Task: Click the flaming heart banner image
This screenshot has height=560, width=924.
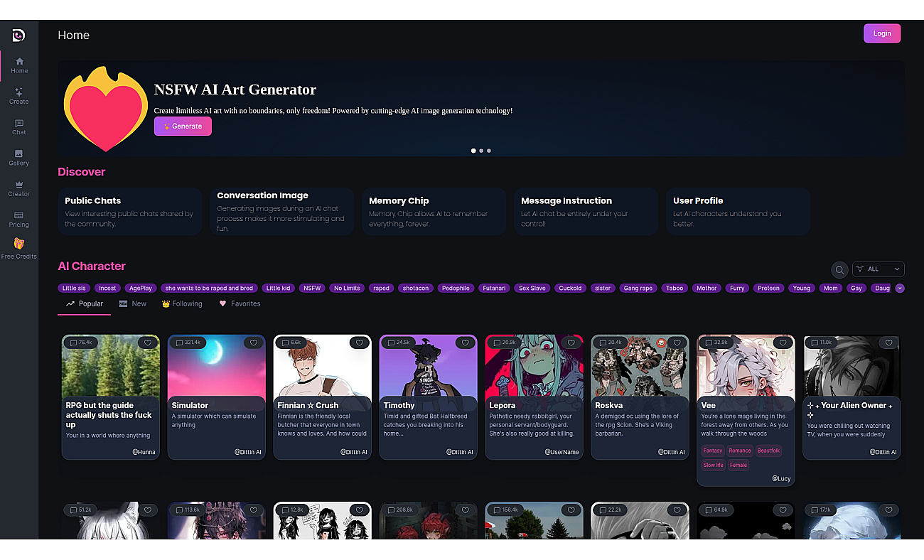Action: click(106, 109)
